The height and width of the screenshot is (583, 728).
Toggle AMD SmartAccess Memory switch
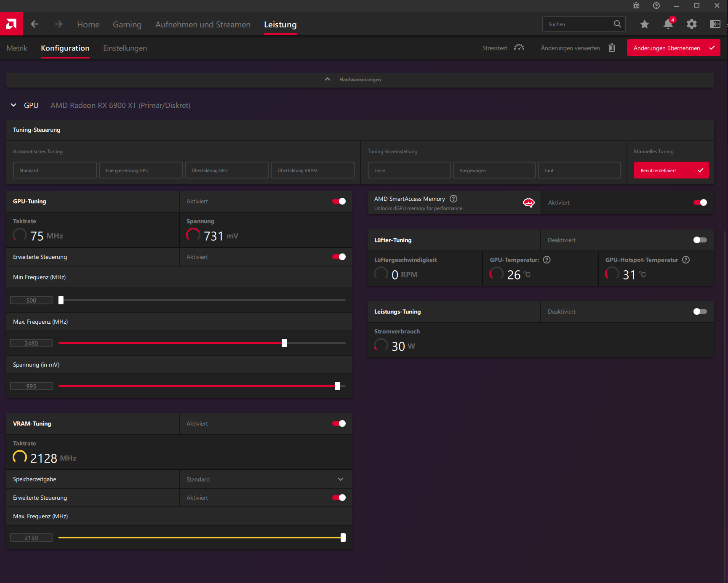pos(700,202)
